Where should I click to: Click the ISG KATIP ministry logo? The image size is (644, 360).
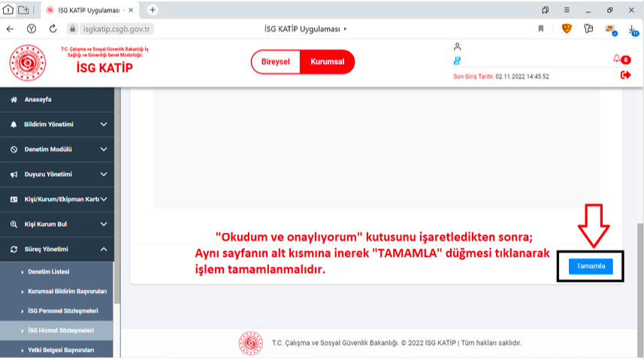(x=27, y=64)
